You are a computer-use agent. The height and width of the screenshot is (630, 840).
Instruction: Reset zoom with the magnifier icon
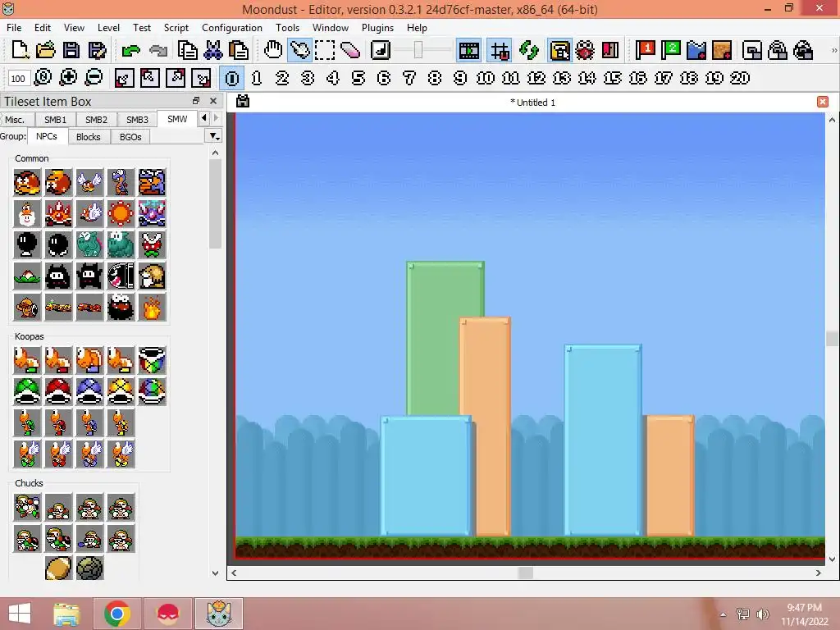click(43, 78)
